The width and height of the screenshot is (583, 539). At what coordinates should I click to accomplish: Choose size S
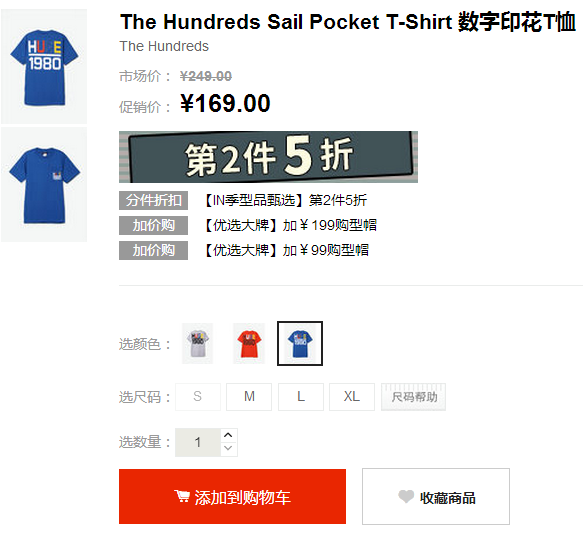click(198, 397)
